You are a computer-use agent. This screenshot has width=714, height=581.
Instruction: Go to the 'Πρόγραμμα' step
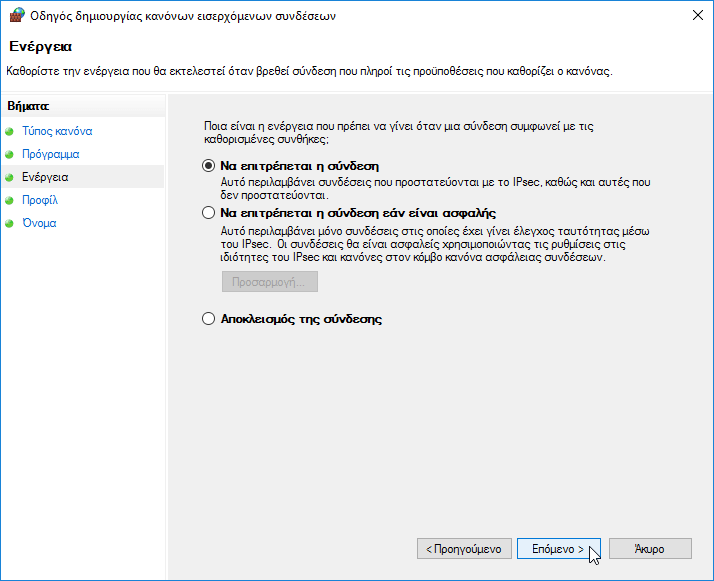[51, 154]
